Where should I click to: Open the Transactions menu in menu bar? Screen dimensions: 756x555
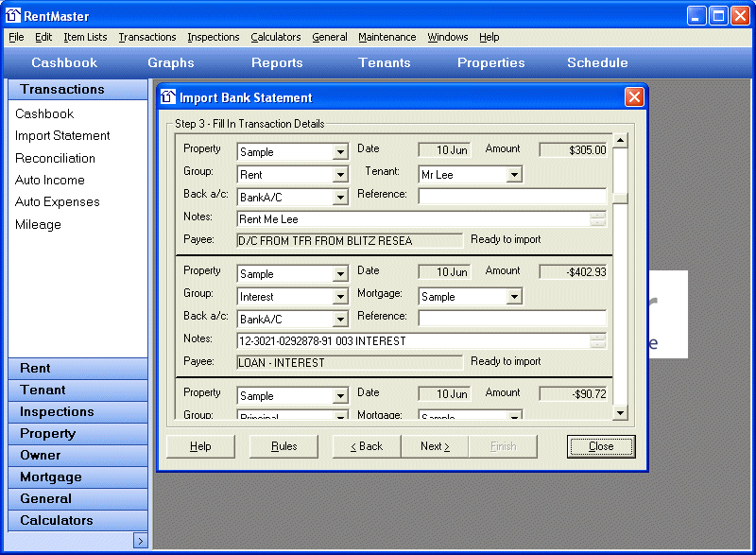coord(146,37)
